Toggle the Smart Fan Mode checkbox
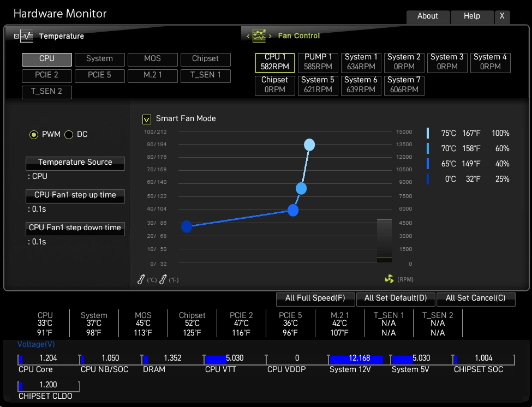532x407 pixels. [147, 119]
